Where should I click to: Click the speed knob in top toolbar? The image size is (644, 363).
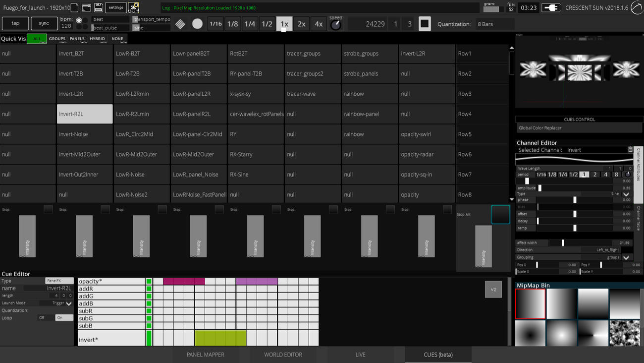(336, 25)
